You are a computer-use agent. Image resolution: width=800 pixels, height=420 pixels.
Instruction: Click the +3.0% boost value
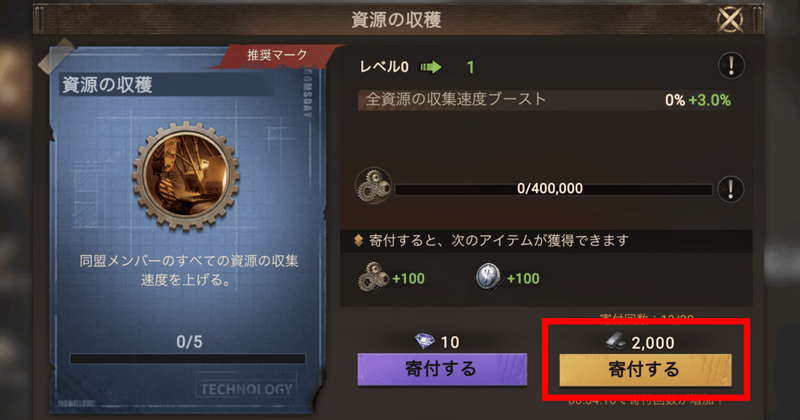(x=710, y=100)
